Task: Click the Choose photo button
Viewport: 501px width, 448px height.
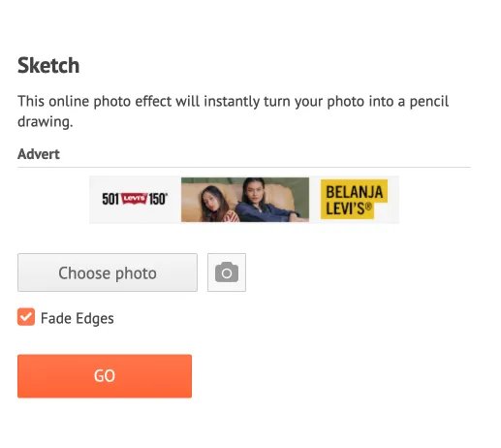Action: (108, 272)
